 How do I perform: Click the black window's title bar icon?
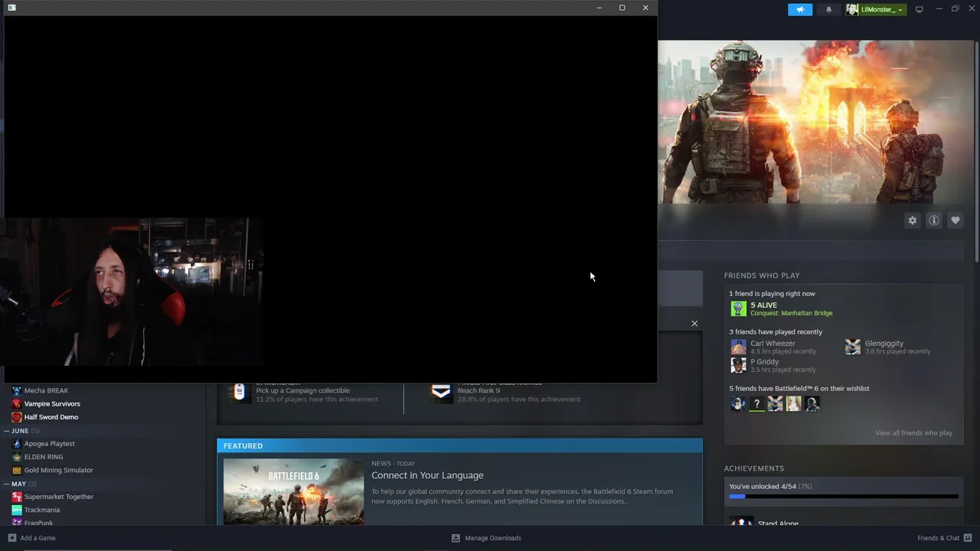[x=11, y=8]
